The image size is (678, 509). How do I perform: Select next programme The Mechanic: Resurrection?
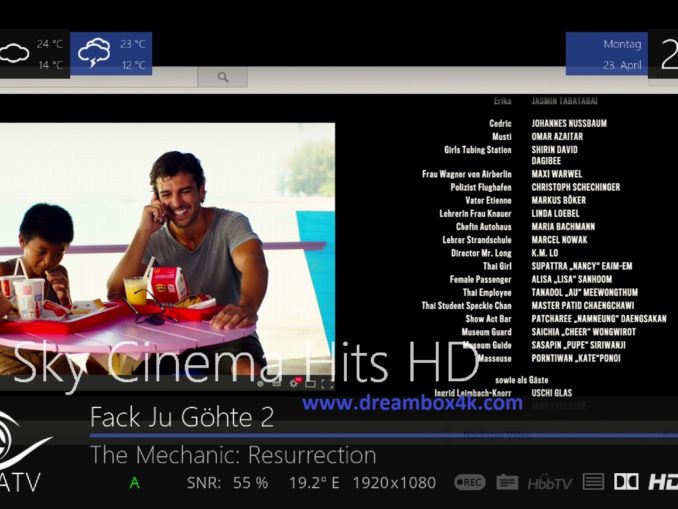[233, 455]
